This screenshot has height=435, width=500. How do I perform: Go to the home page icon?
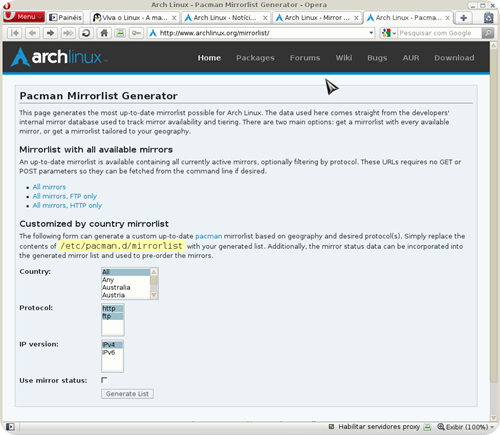click(x=104, y=33)
